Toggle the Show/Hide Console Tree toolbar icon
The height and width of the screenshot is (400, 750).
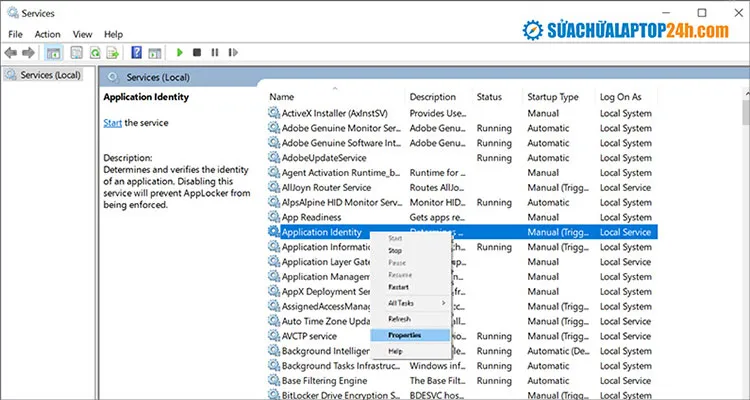(x=54, y=52)
